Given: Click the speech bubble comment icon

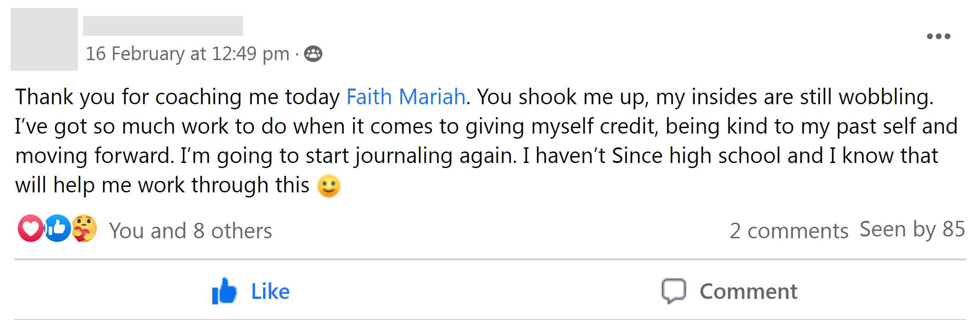Looking at the screenshot, I should [674, 291].
